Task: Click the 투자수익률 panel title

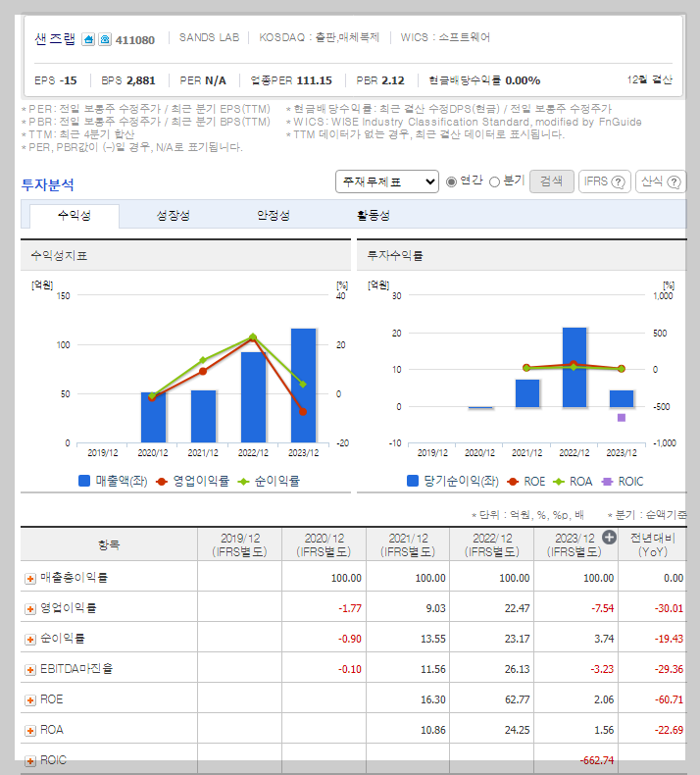Action: tap(395, 255)
